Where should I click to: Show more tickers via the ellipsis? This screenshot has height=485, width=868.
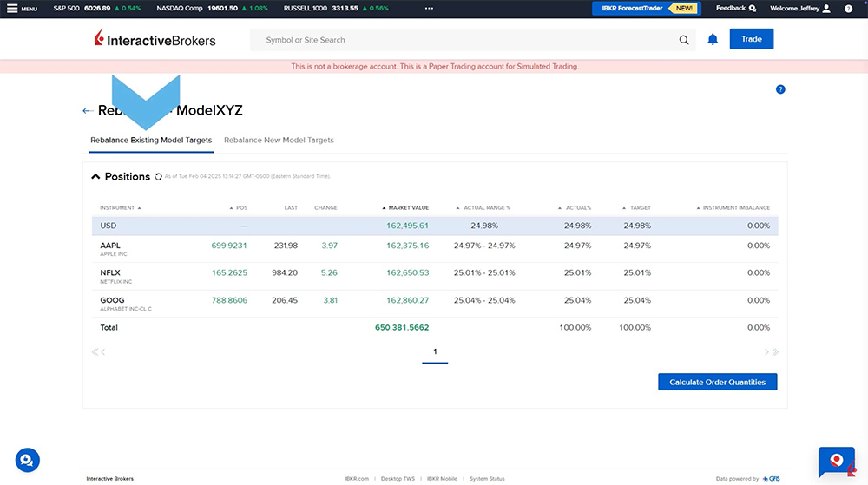coord(429,9)
